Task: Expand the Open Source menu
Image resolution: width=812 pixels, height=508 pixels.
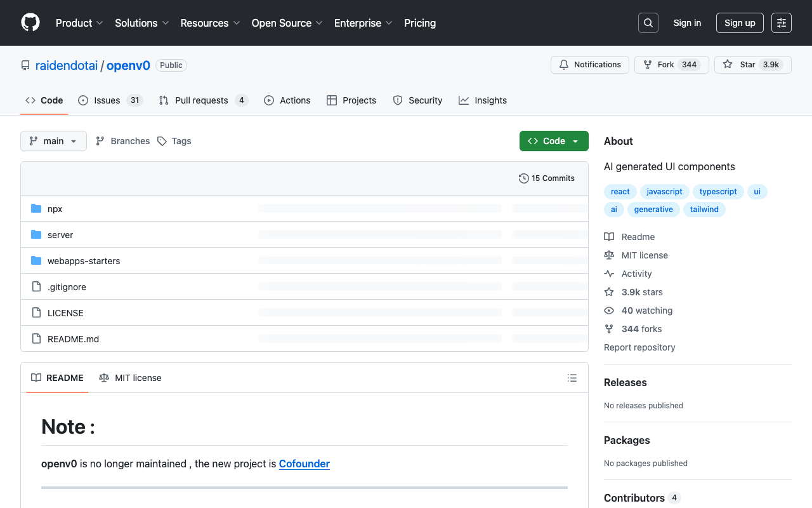Action: [287, 23]
